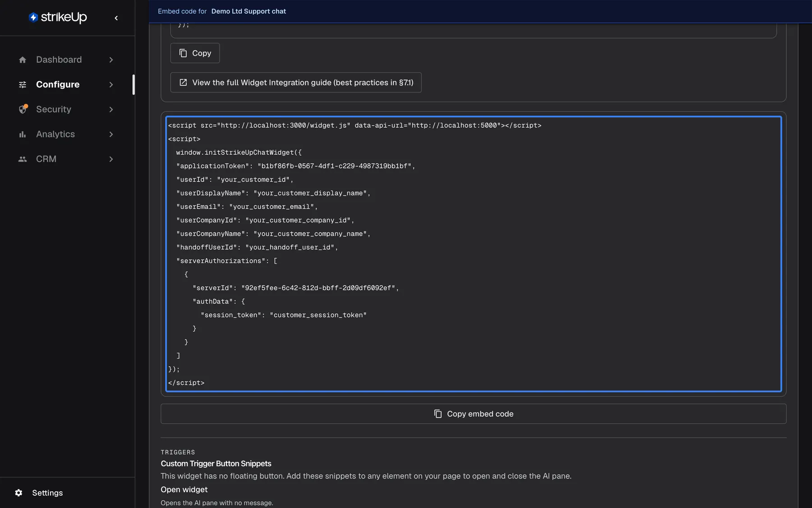
Task: Click the Analytics bar chart icon
Action: click(23, 134)
